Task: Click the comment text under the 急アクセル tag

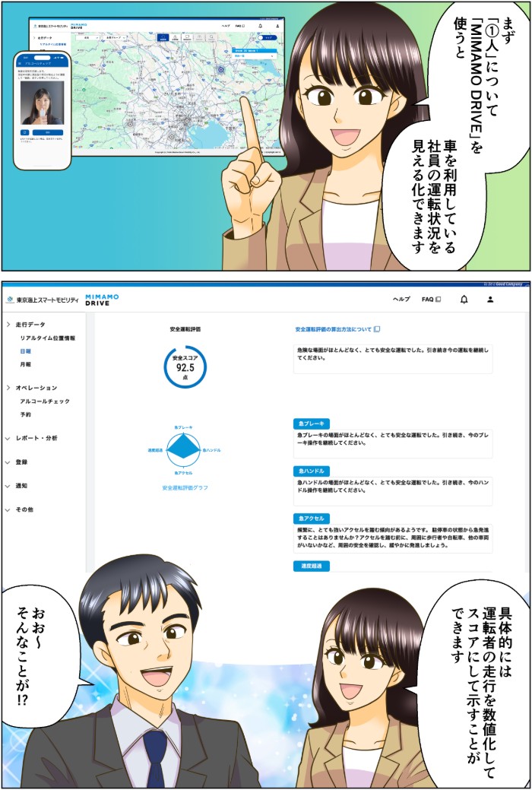Action: [393, 538]
